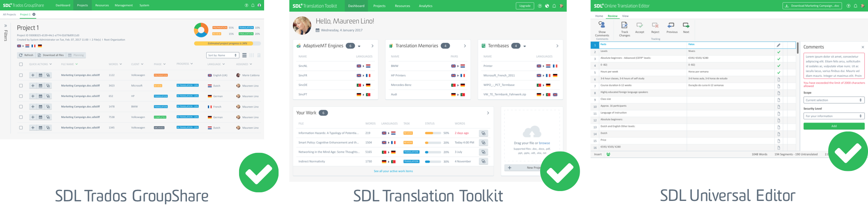
Task: Tick the select-all checkbox in GroupShare file list
Action: (x=21, y=64)
